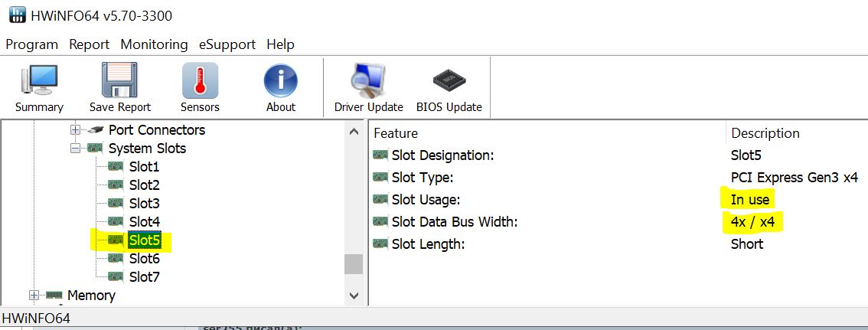Select Slot7 in the tree
Viewport: 868px width, 330px height.
(144, 277)
